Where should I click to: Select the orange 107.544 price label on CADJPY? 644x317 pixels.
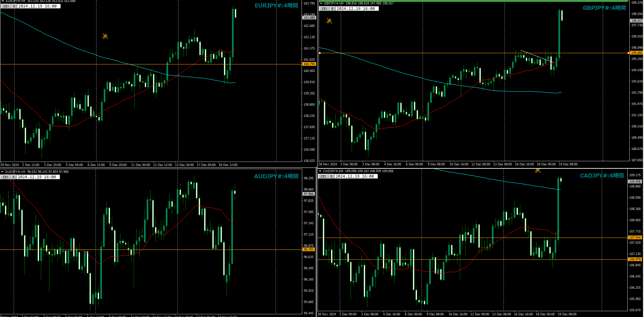tap(635, 238)
